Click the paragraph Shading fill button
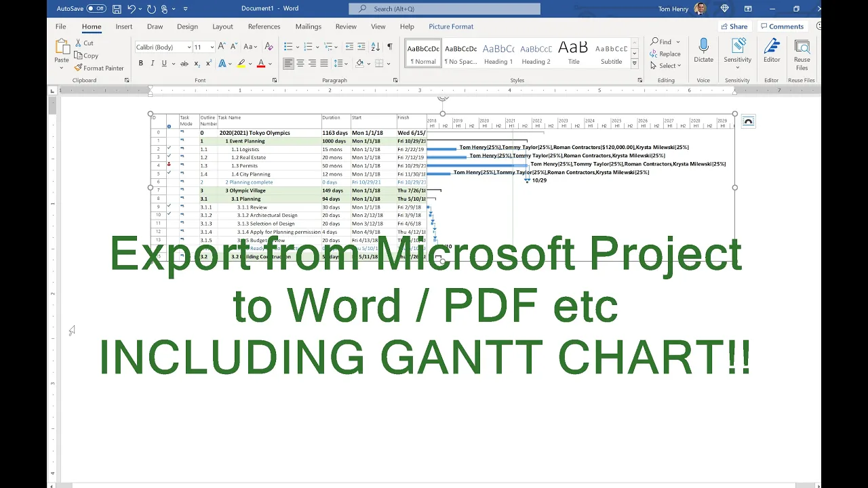The width and height of the screenshot is (868, 488). click(359, 64)
